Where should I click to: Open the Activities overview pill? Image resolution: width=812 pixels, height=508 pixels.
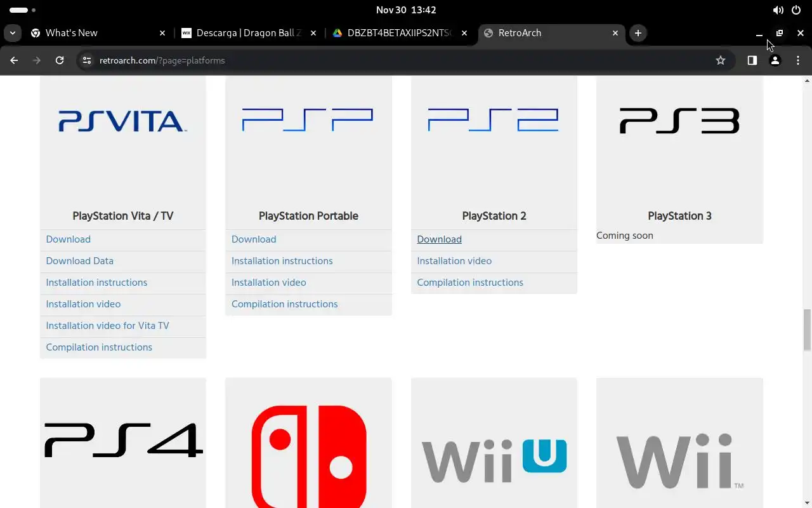(x=22, y=10)
